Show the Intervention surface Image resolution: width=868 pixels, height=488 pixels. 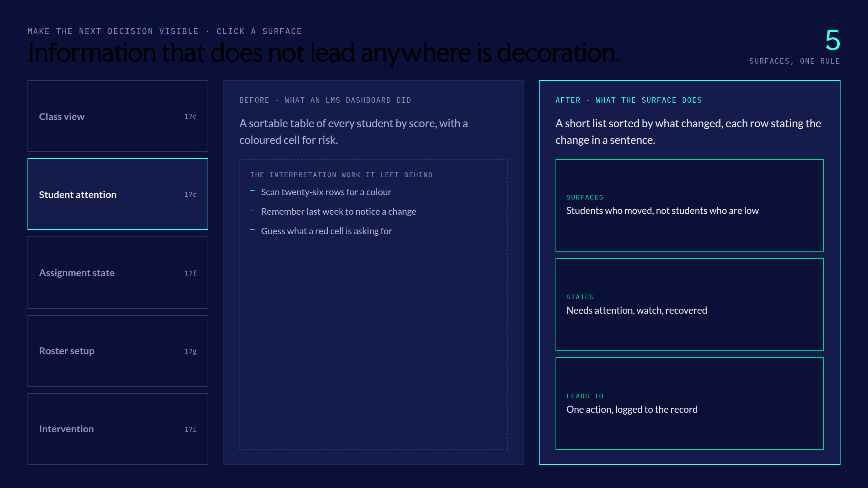coord(118,429)
